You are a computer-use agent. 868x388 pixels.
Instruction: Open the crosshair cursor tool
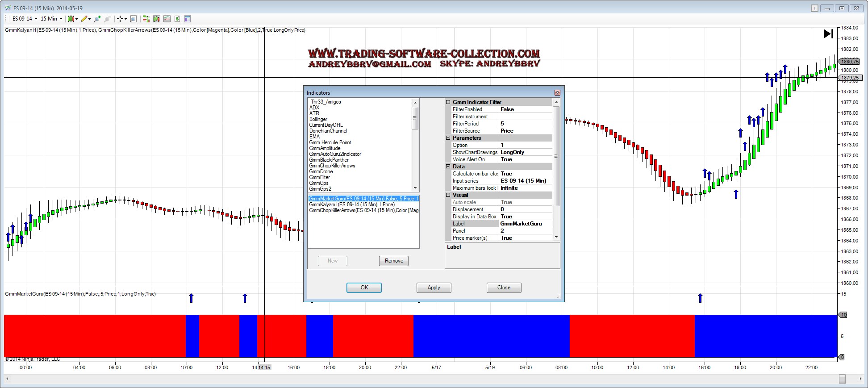[120, 19]
